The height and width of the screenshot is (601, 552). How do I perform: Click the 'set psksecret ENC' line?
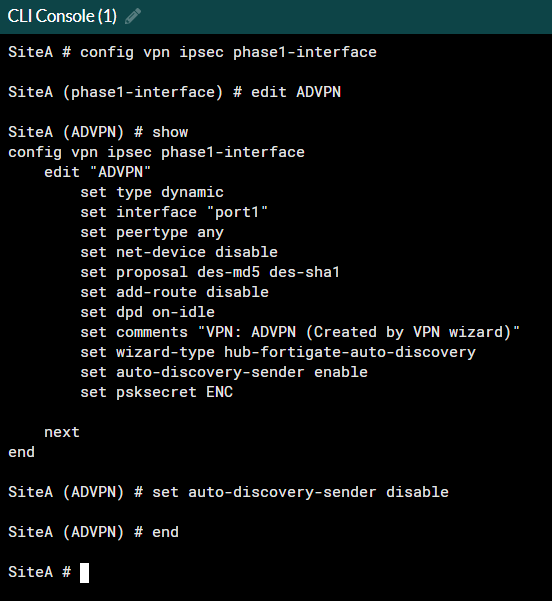coord(156,392)
